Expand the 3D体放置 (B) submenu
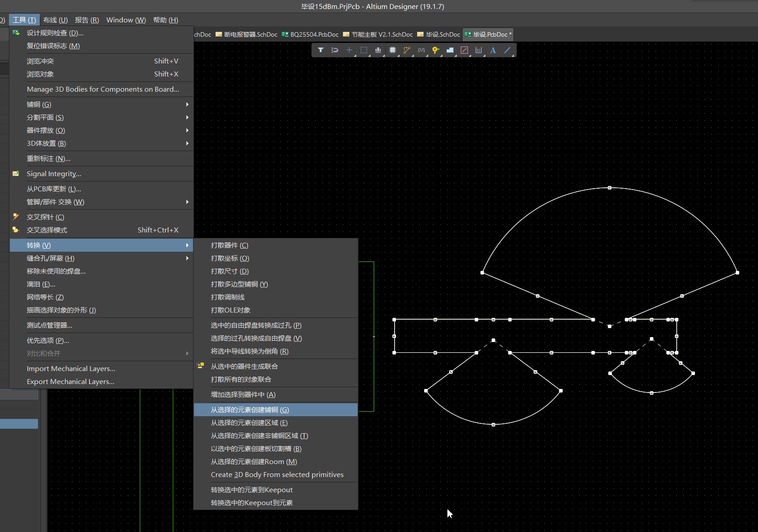 point(101,144)
